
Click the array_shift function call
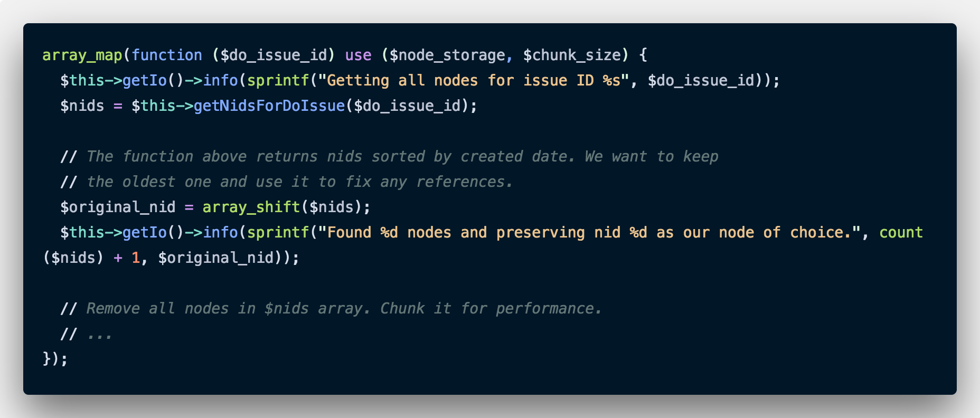pos(251,207)
